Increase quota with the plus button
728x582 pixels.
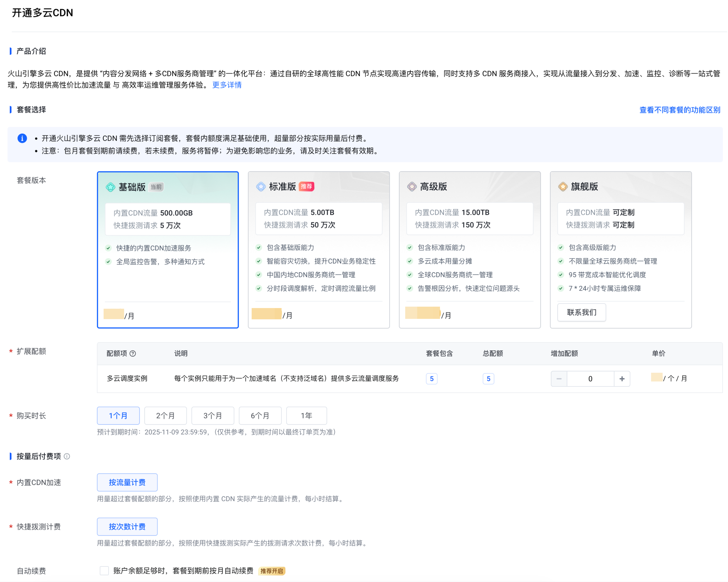click(622, 379)
